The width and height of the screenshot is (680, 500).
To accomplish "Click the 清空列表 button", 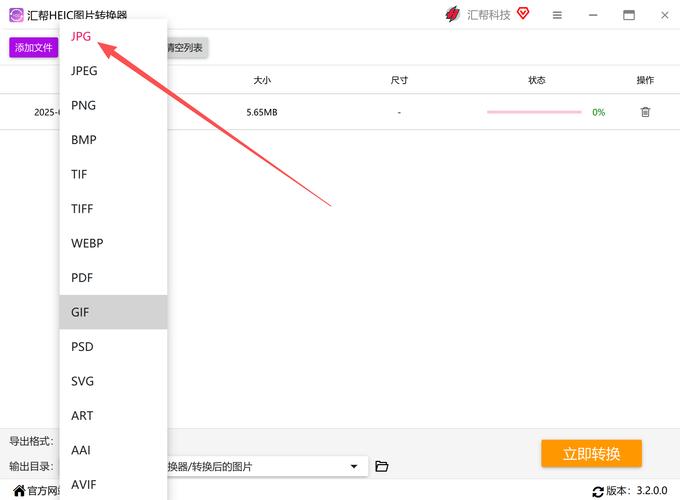I will pos(187,47).
